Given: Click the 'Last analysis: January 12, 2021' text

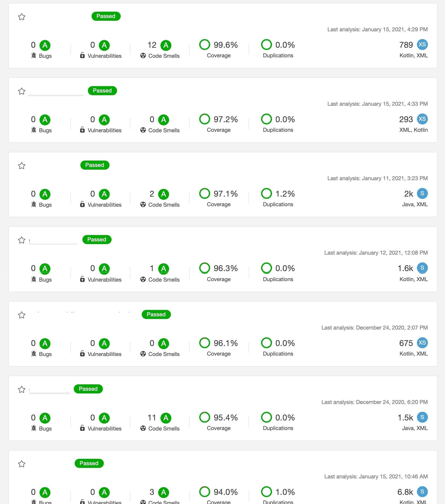Looking at the screenshot, I should click(x=376, y=253).
